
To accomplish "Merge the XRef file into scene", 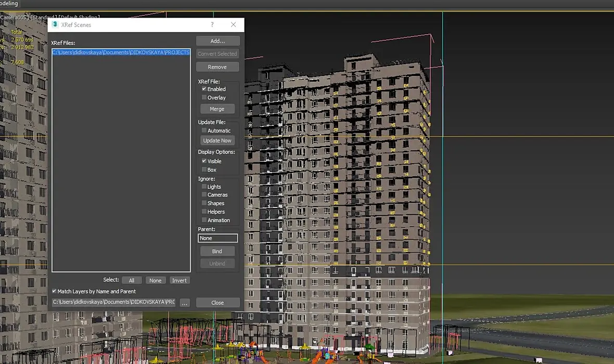I will pos(218,109).
